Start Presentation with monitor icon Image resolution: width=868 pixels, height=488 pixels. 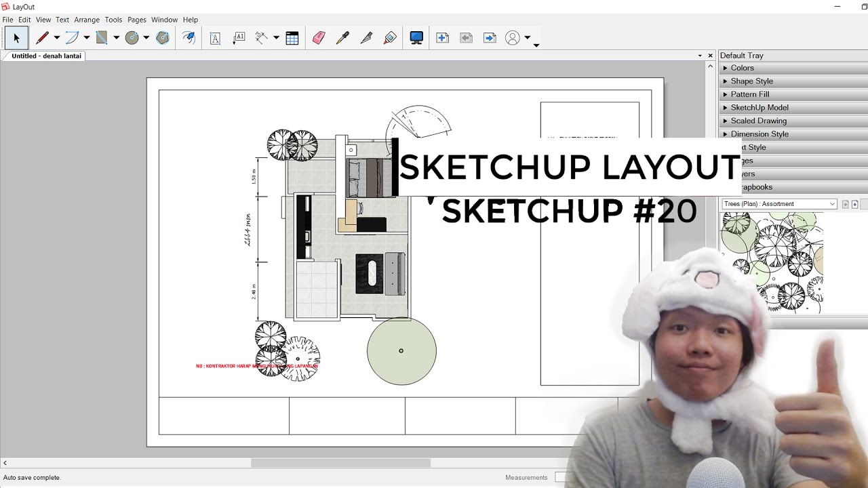point(416,38)
